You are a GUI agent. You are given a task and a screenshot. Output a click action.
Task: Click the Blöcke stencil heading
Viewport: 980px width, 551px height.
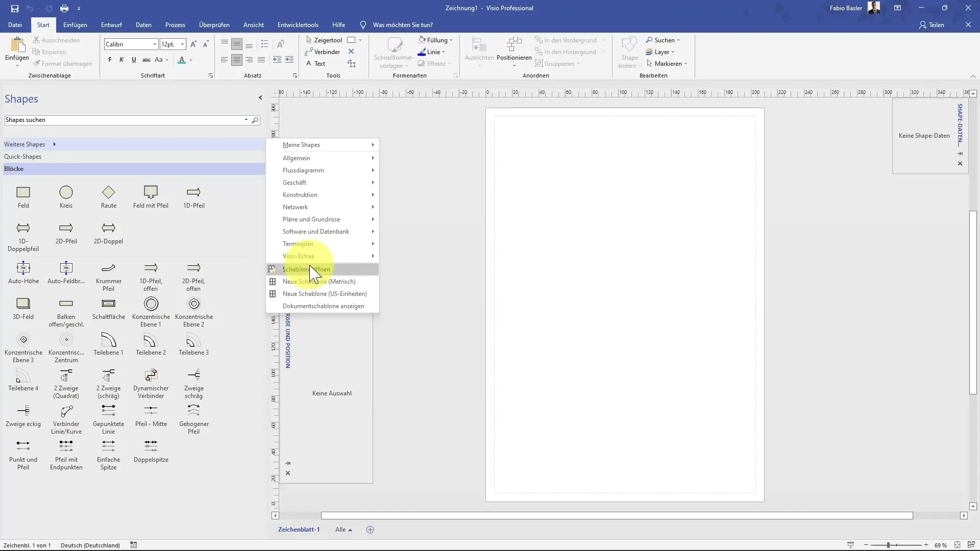(x=134, y=169)
